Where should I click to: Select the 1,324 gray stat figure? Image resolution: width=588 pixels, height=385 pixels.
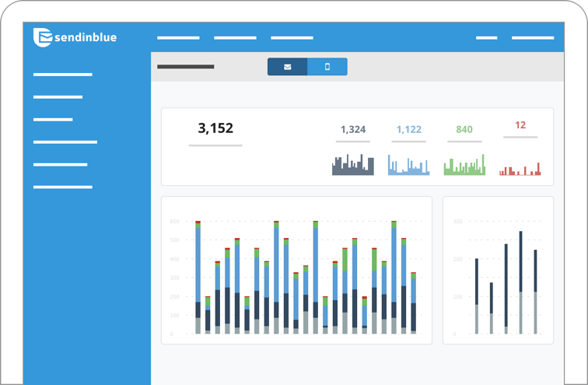click(353, 129)
